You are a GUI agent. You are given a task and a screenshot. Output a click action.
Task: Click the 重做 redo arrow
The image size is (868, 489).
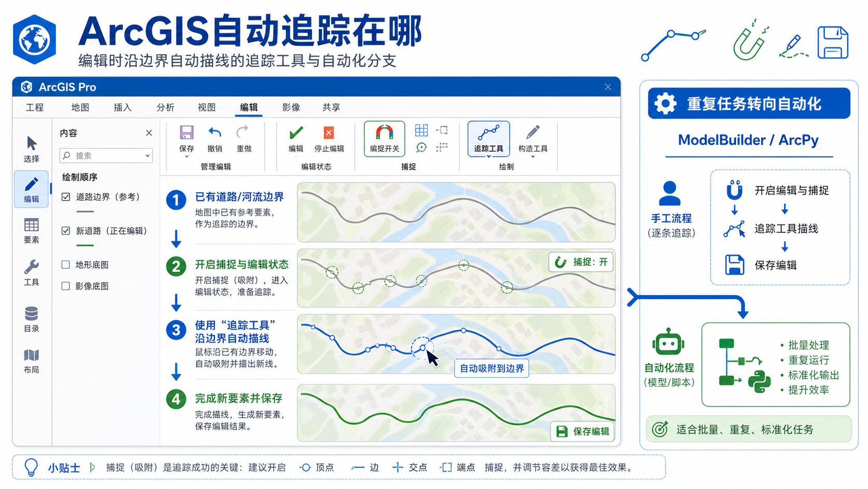pyautogui.click(x=242, y=133)
